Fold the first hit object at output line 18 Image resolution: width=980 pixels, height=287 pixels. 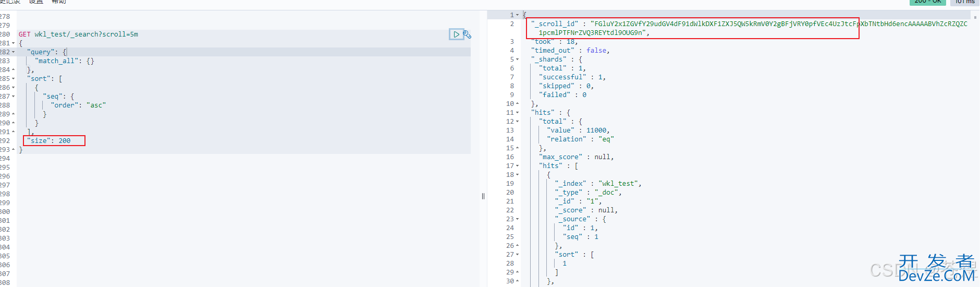coord(517,175)
